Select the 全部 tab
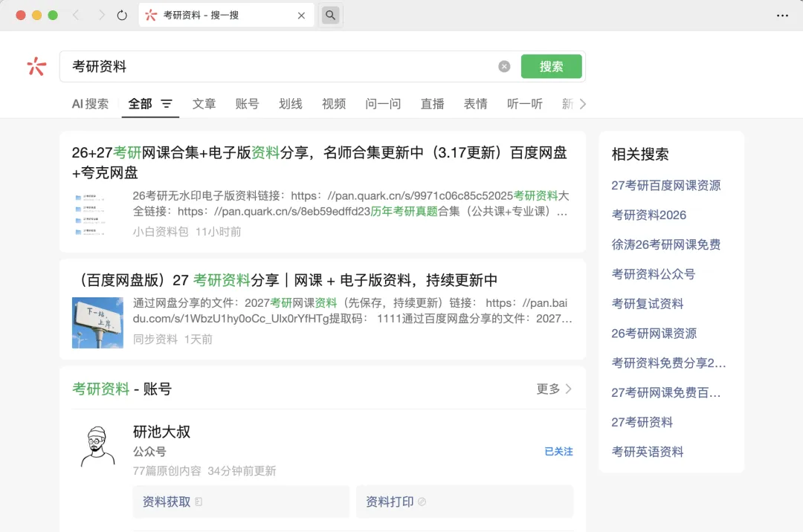The image size is (803, 532). (140, 104)
